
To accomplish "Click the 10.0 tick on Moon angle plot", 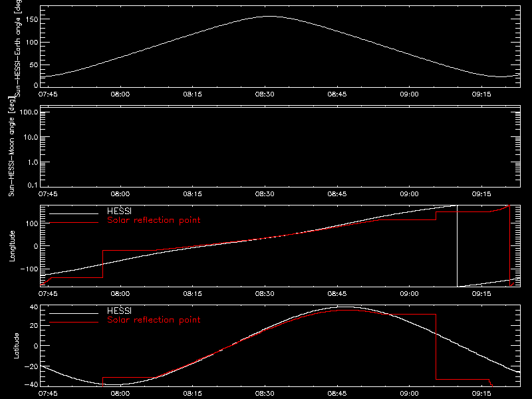I will (31, 138).
